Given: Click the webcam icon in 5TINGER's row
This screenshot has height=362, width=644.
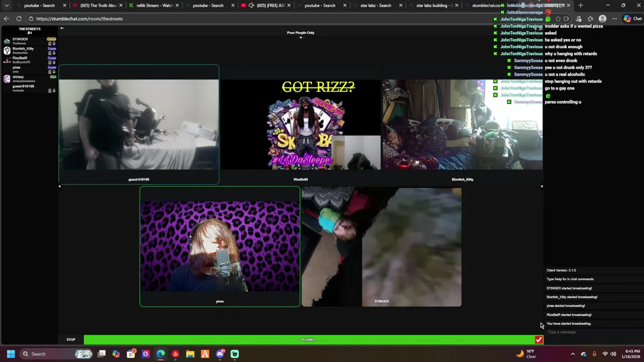Looking at the screenshot, I should [50, 43].
